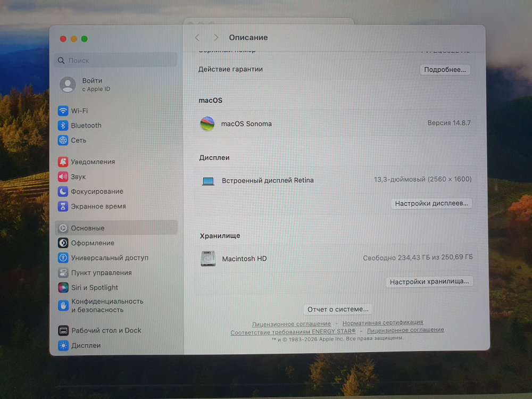Open Конфиденциальность и безопасность hand icon
The image size is (532, 399).
point(63,305)
